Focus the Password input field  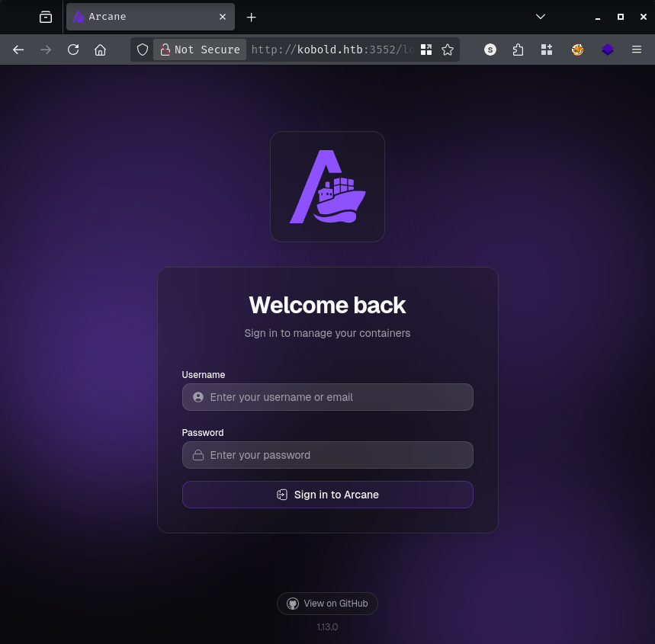tap(328, 455)
